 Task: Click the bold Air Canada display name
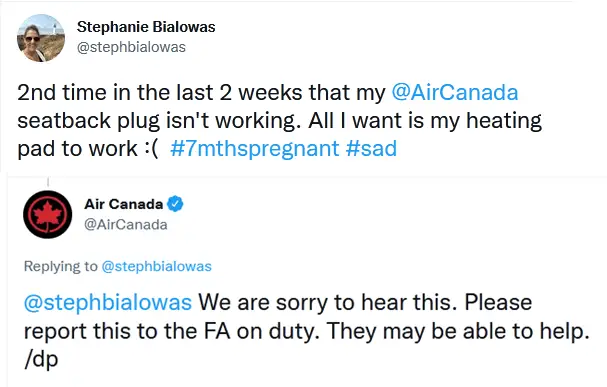coord(123,204)
